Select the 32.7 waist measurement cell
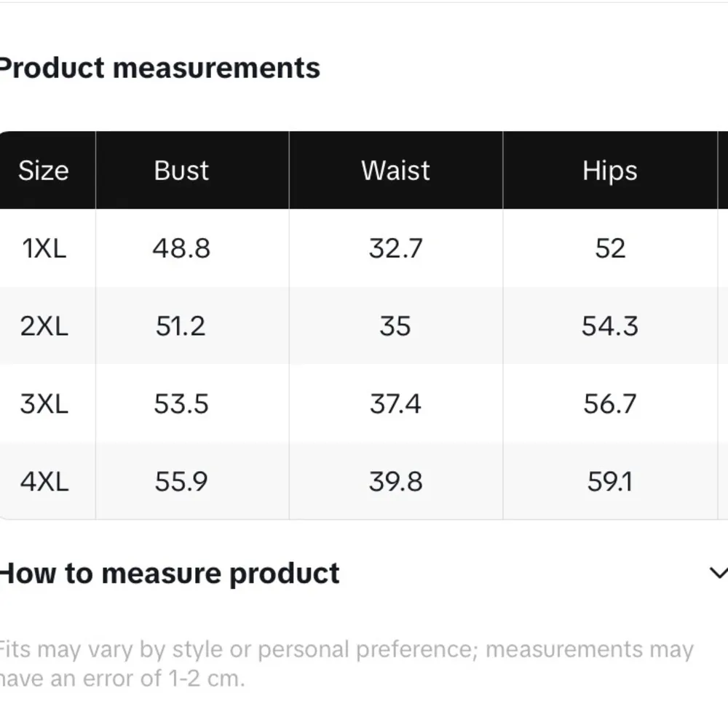The height and width of the screenshot is (728, 728). click(x=395, y=248)
